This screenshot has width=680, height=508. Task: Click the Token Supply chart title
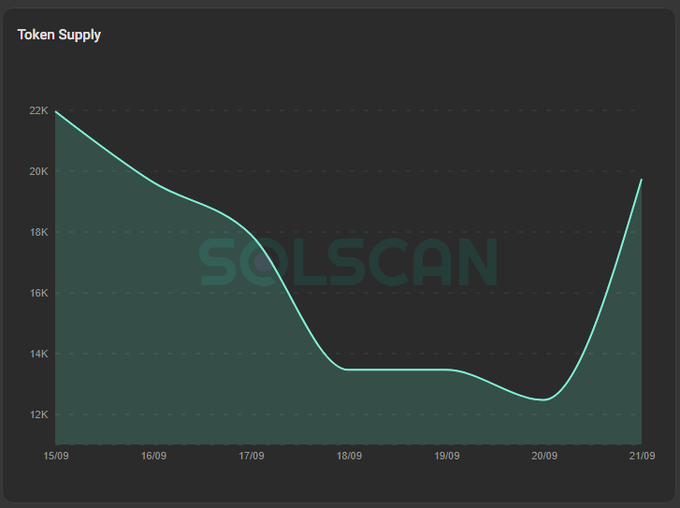tap(59, 35)
